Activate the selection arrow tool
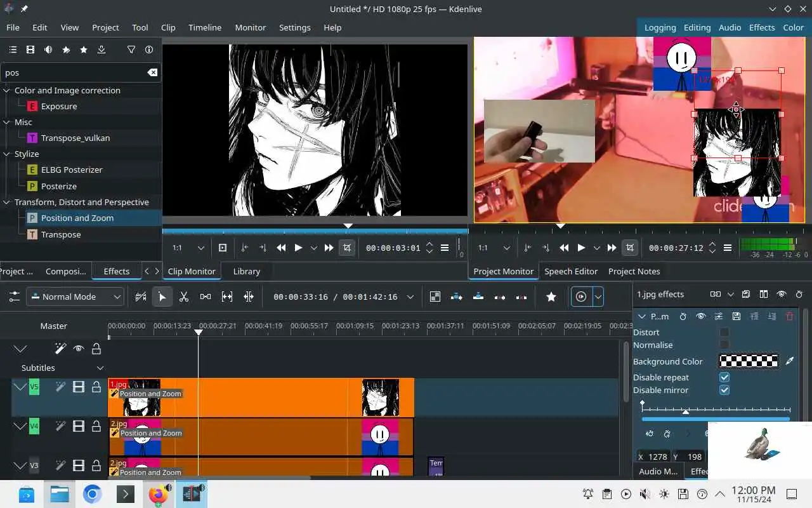The width and height of the screenshot is (812, 508). coord(162,297)
